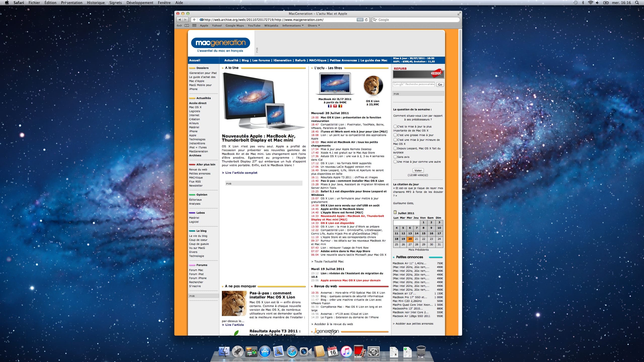Go forward with Safari's forward arrow
The height and width of the screenshot is (362, 644).
185,20
